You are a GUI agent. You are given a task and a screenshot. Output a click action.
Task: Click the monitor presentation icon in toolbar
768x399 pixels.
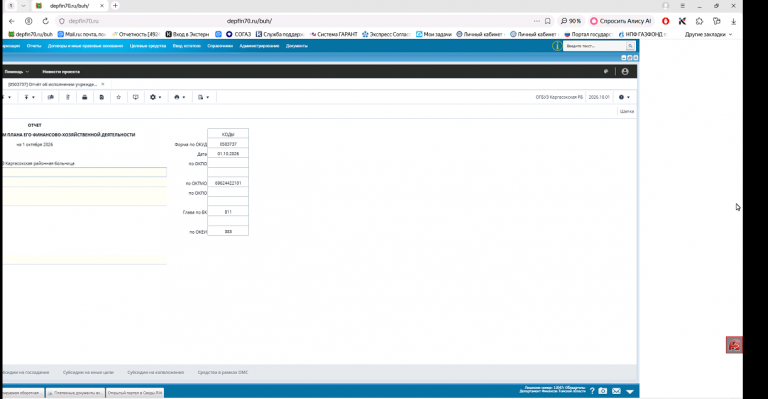(136, 97)
